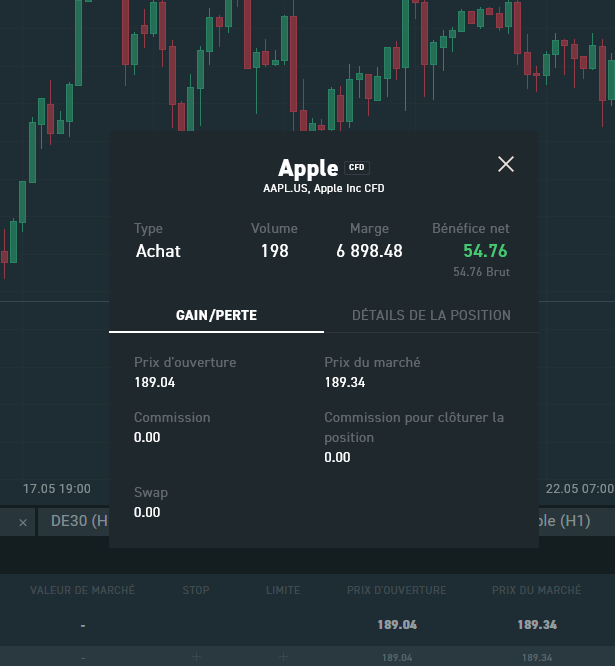This screenshot has width=615, height=666.
Task: Click the Bénéfice net label
Action: [x=471, y=229]
